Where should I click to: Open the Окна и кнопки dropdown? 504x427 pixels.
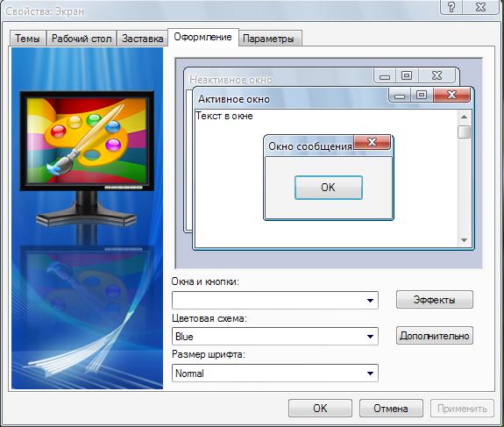[275, 301]
